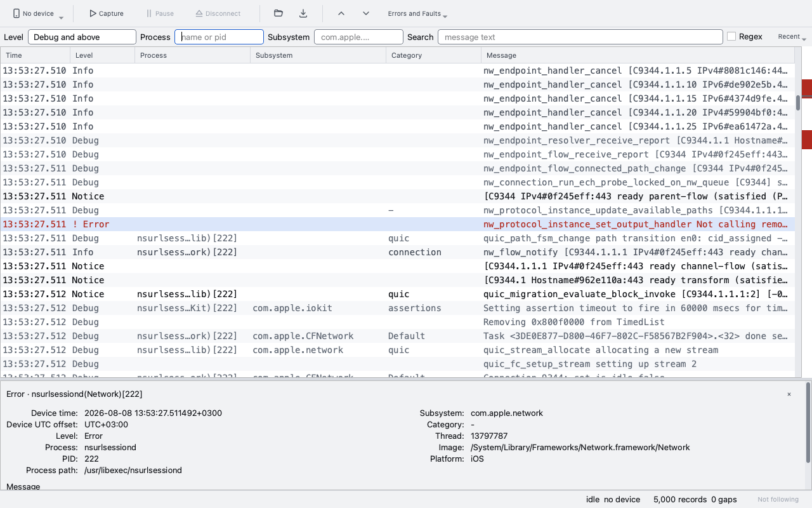
Task: Click the Thread value 13797787
Action: point(489,436)
